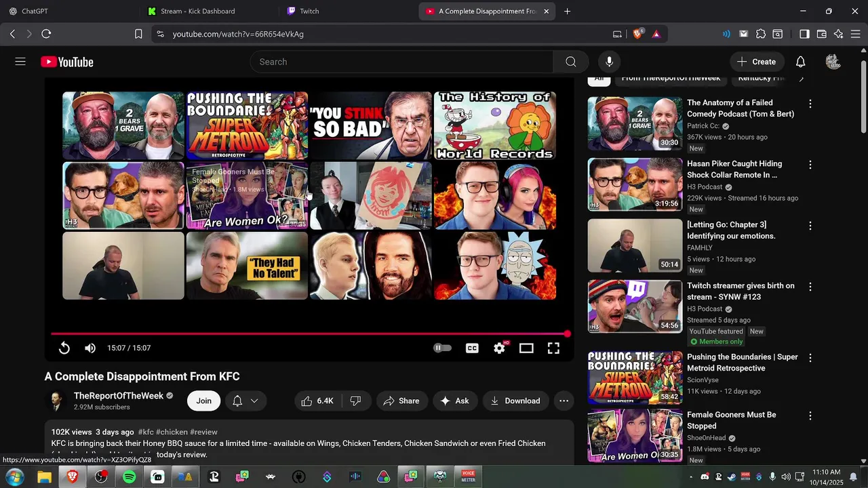This screenshot has width=868, height=488.
Task: Open options for Hasan Piker Shock Collar video
Action: [810, 165]
